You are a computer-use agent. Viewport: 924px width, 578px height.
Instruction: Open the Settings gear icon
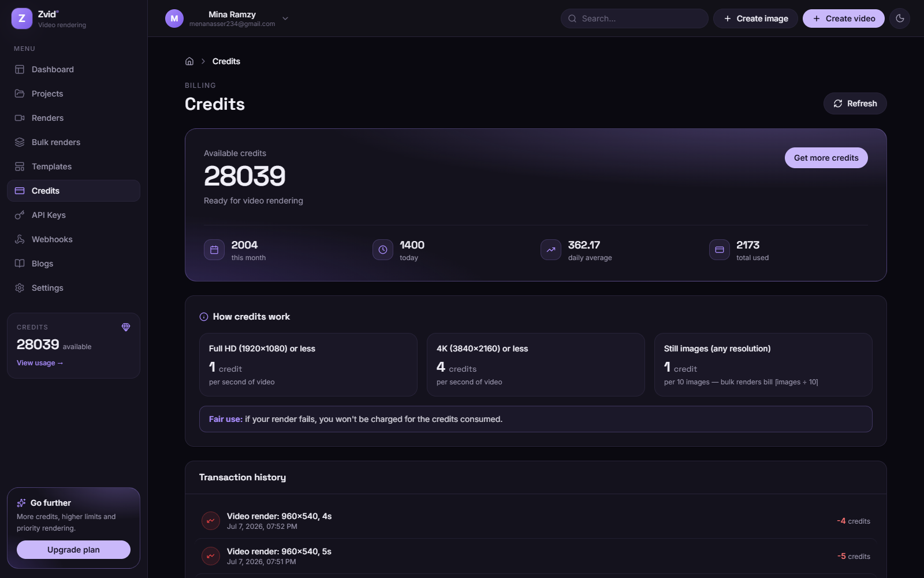[20, 288]
